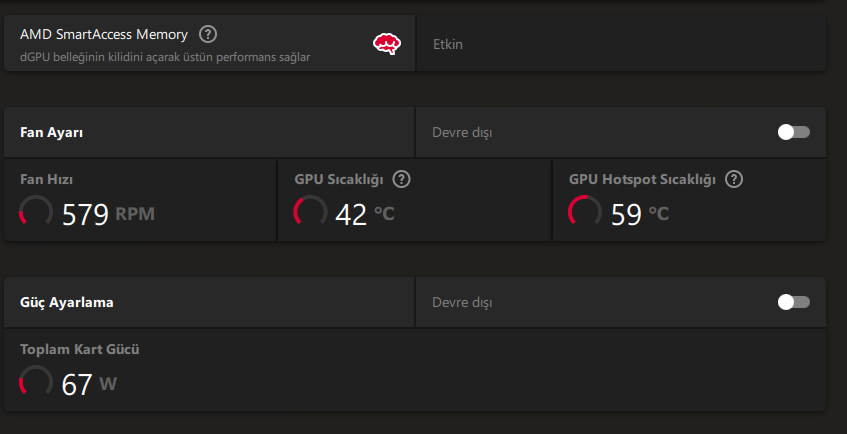847x434 pixels.
Task: Click the Fan Hızı gauge dial
Action: coord(36,212)
